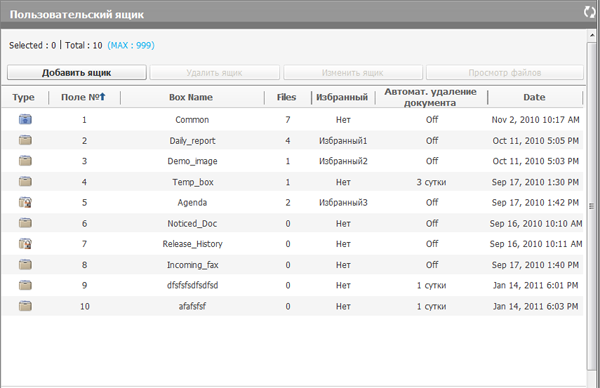This screenshot has height=388, width=600.
Task: Sort by the Date column header
Action: (x=534, y=97)
